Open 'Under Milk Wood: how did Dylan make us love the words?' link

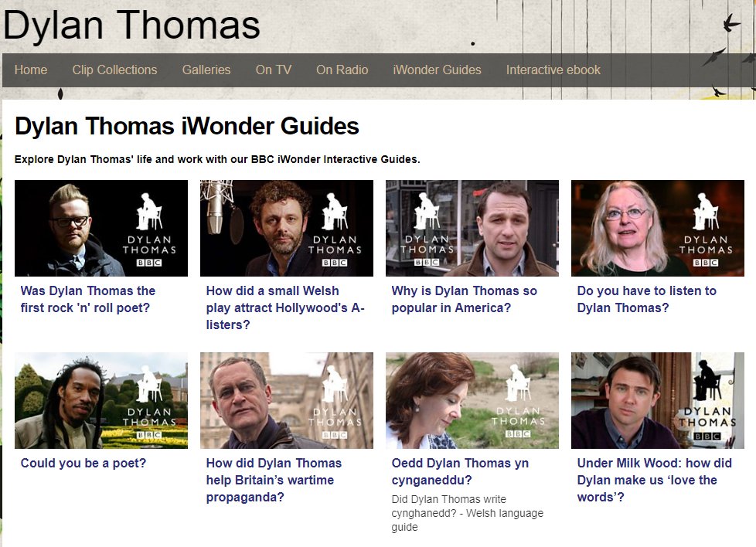[654, 480]
